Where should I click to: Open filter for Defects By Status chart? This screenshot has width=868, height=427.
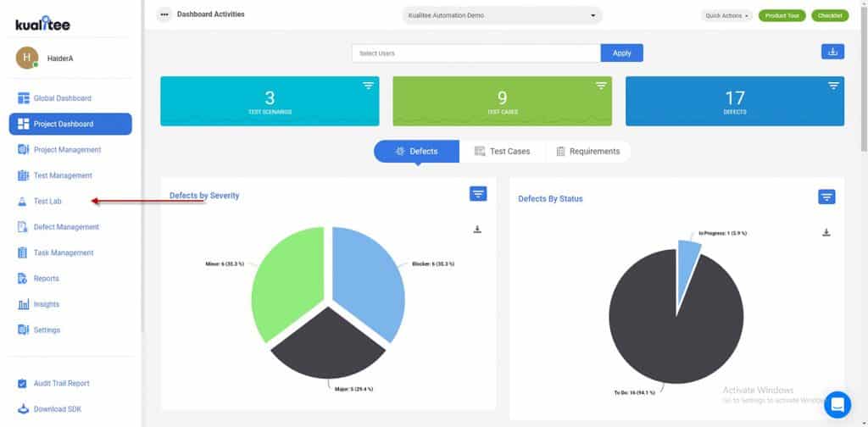[x=826, y=197]
